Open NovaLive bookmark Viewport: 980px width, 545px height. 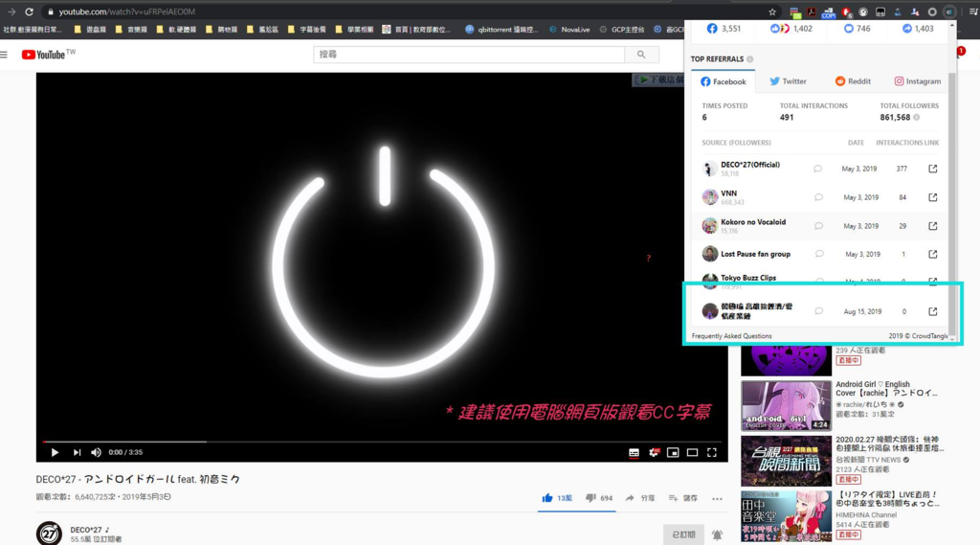click(x=569, y=30)
